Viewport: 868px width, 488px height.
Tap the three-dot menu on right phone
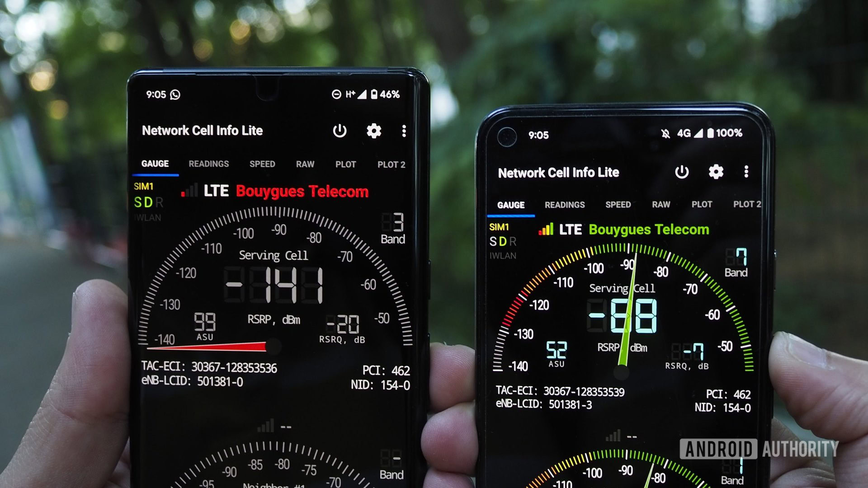click(748, 172)
